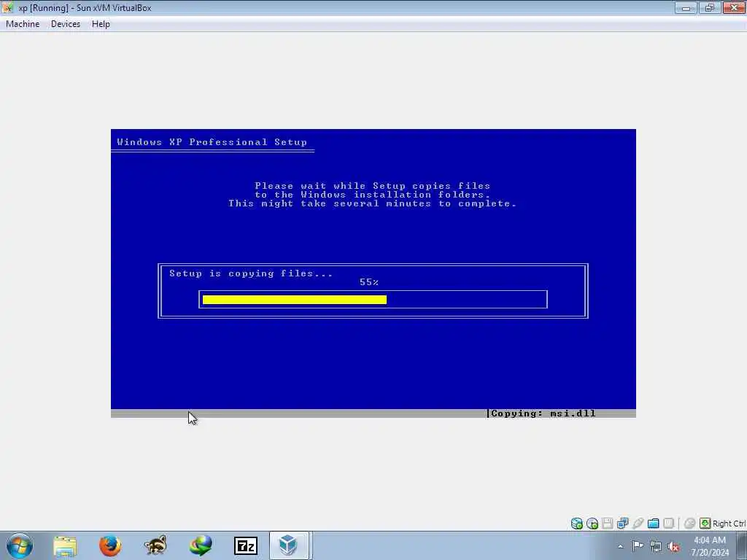
Task: Open Windows Explorer from the taskbar
Action: (65, 545)
